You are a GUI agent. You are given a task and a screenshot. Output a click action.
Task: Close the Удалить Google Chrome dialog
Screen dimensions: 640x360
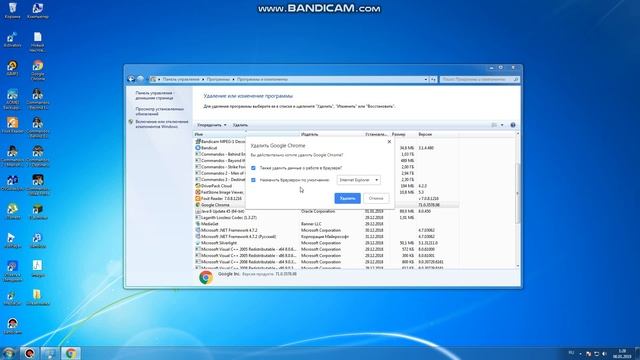[389, 142]
